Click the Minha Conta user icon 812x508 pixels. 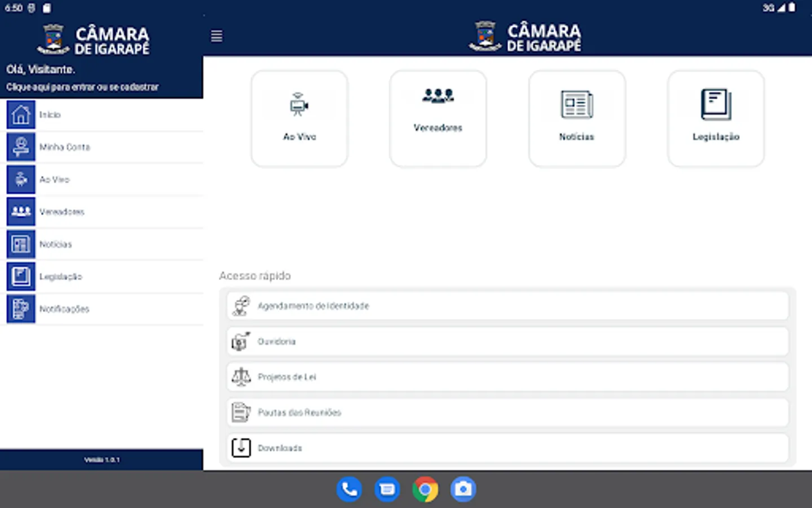coord(21,147)
